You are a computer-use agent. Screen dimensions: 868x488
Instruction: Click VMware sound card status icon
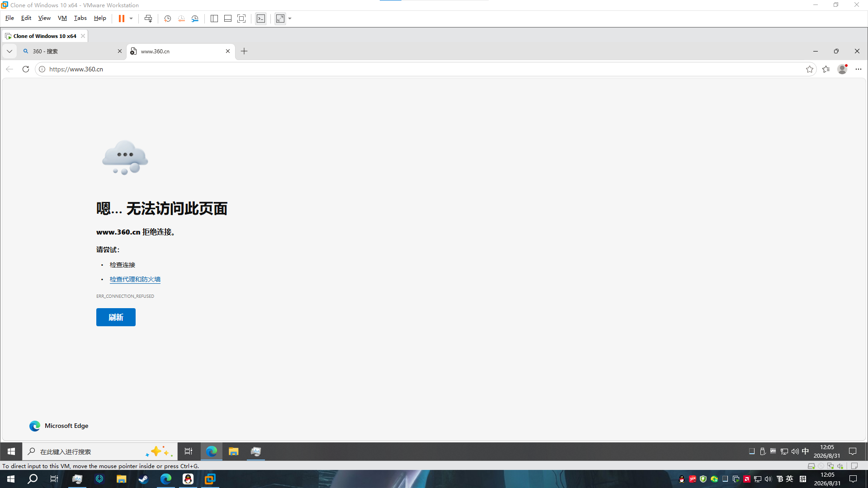tap(840, 466)
